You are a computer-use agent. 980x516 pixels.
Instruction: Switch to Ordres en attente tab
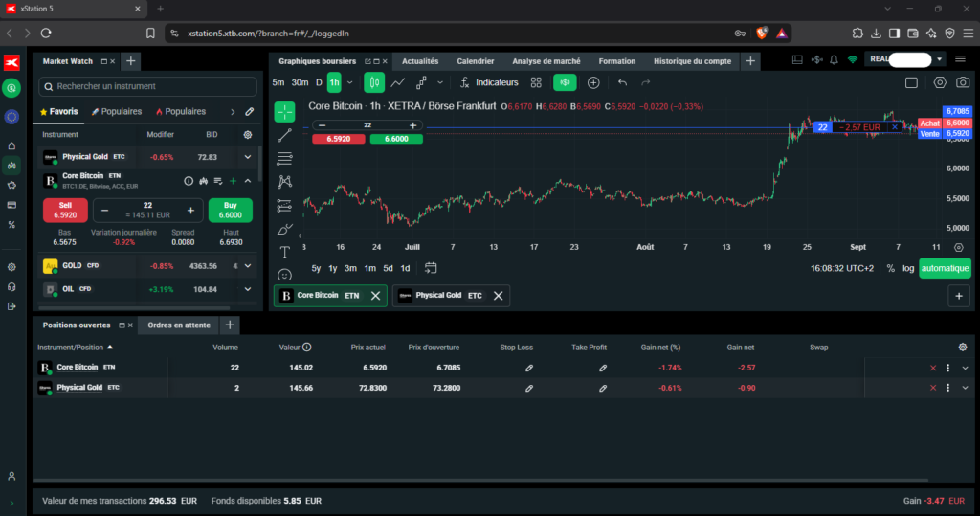pos(179,325)
